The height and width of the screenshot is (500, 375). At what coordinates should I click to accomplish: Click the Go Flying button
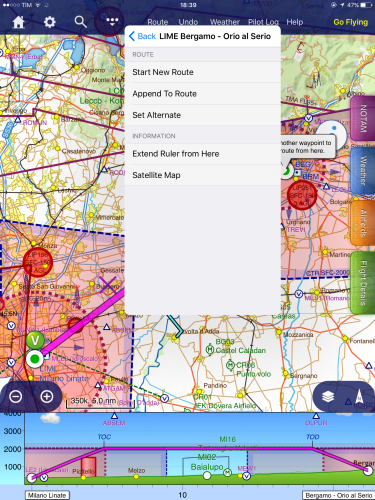(351, 22)
